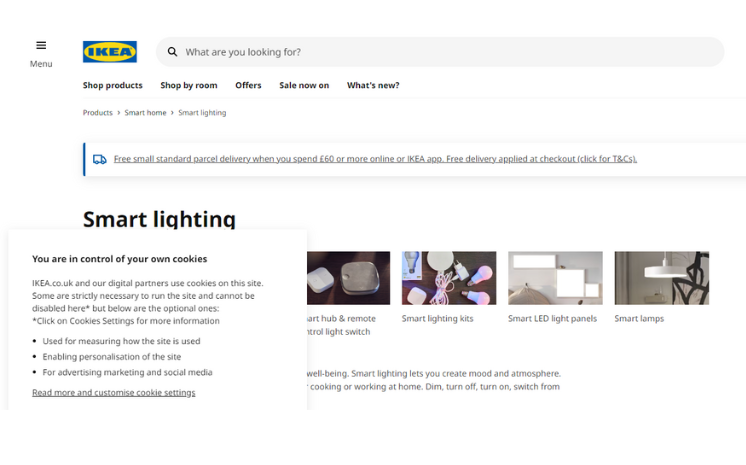Open the hamburger Menu icon
Image resolution: width=746 pixels, height=465 pixels.
[41, 45]
